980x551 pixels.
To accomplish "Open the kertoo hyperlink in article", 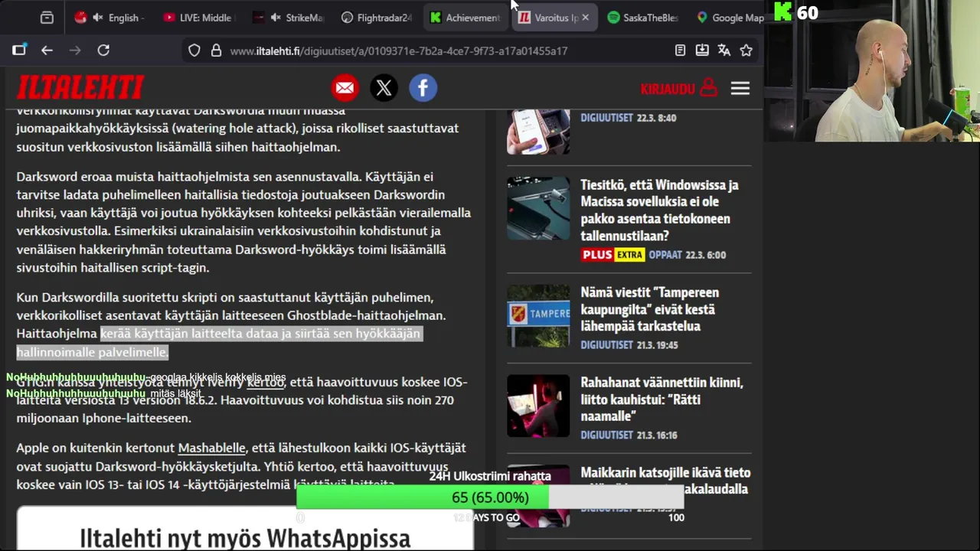I will coord(266,382).
